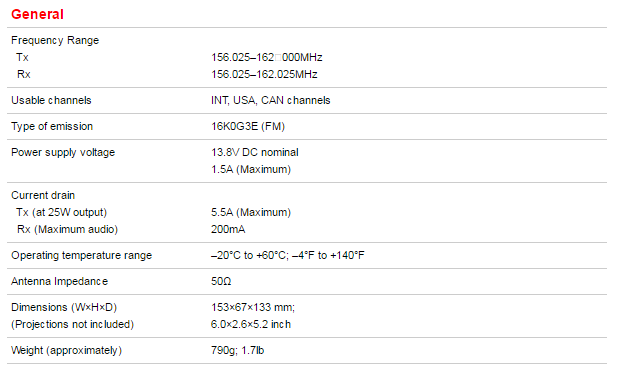
Task: Click the 13.8V DC nominal value
Action: 255,152
